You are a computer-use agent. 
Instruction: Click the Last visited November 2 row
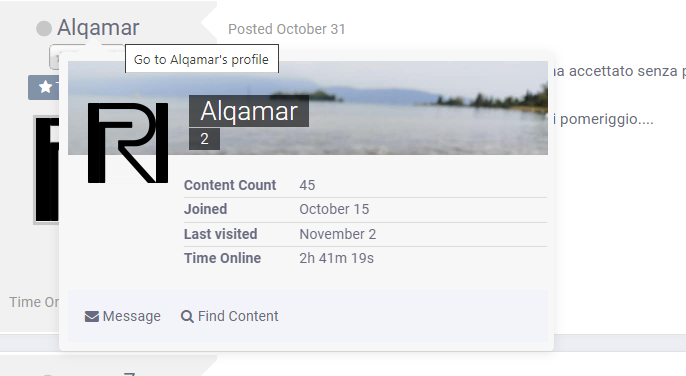[x=365, y=234]
